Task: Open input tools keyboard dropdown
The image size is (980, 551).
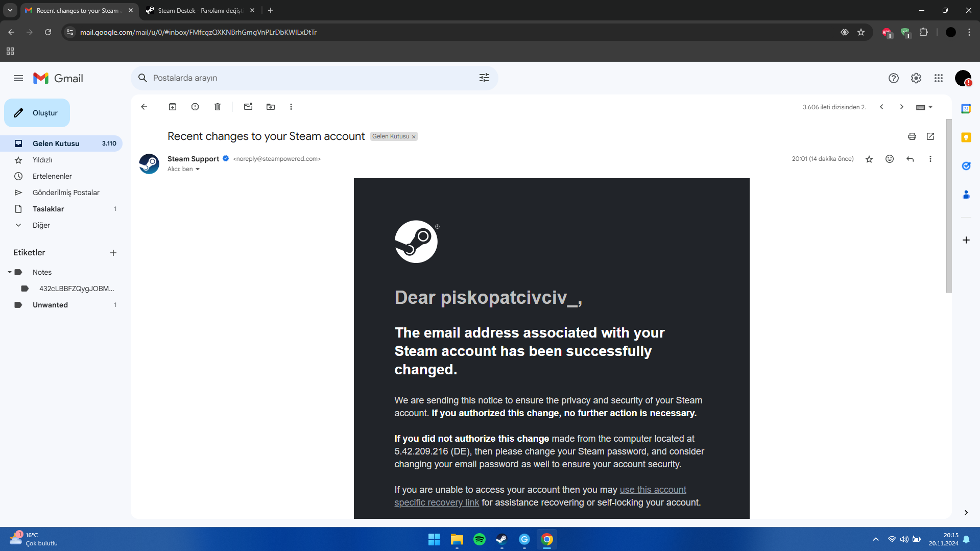Action: [x=924, y=107]
